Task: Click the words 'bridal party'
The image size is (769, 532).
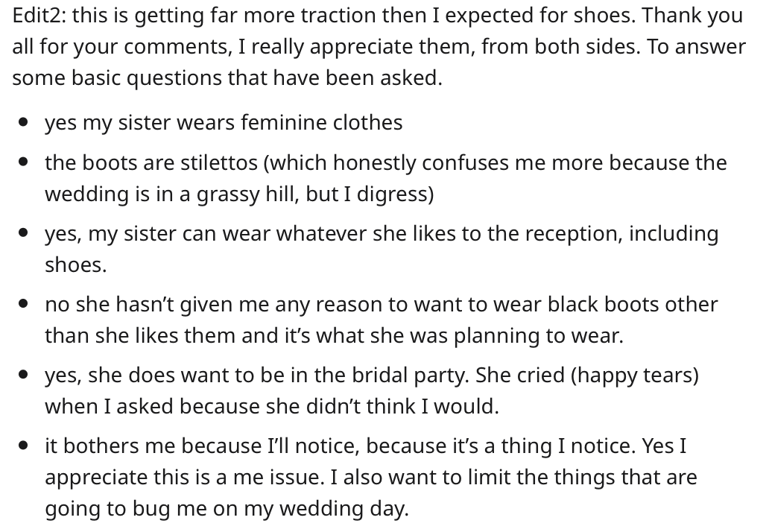Action: click(x=407, y=376)
